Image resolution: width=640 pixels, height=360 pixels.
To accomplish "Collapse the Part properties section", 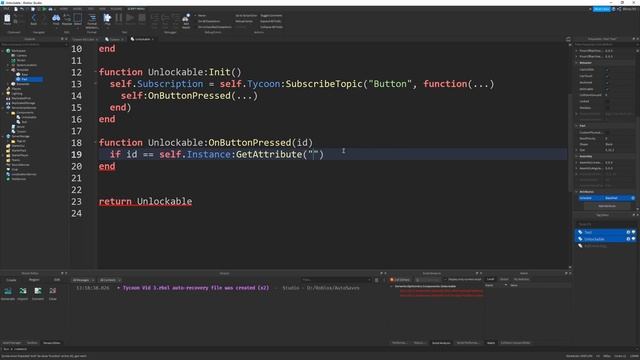I will [576, 126].
